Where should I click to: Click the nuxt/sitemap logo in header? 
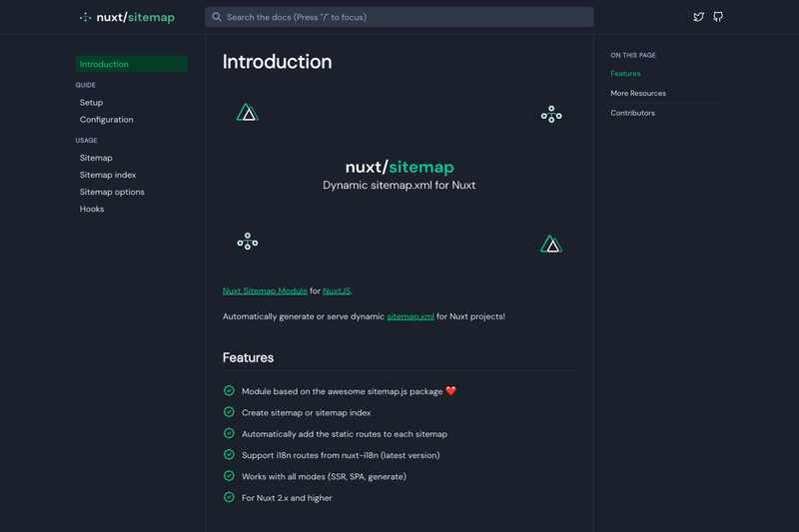pos(127,17)
